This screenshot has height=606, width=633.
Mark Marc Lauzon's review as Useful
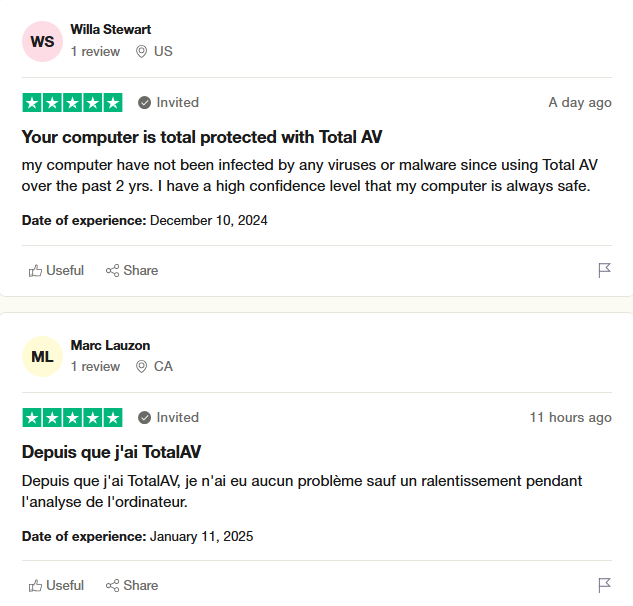[56, 585]
